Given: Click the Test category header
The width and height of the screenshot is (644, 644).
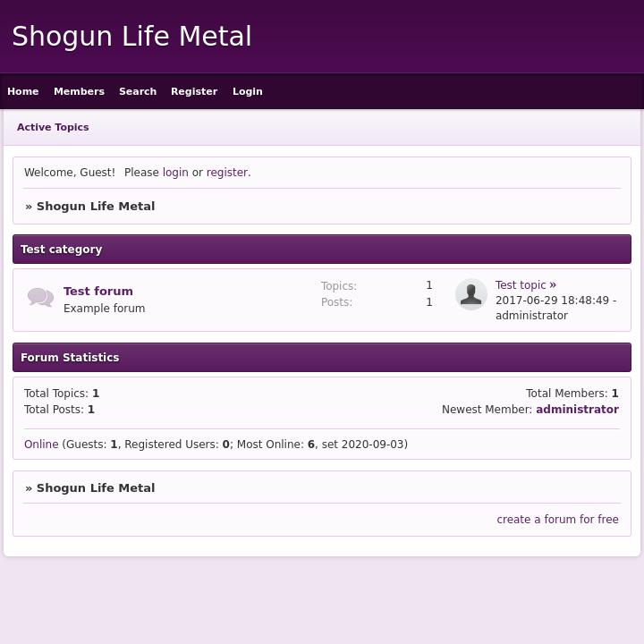Looking at the screenshot, I should coord(62,250).
